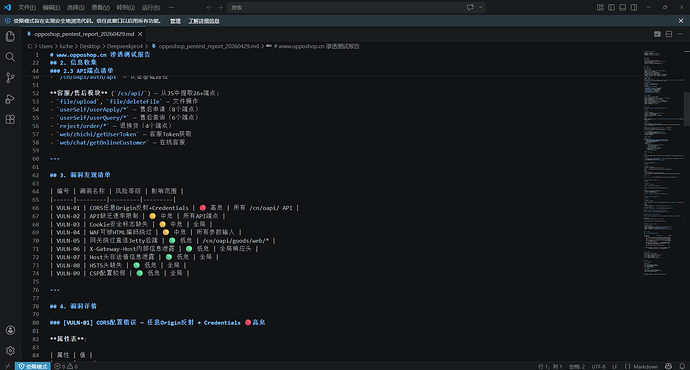The width and height of the screenshot is (690, 370).
Task: Click the '## 4. 漏洞详情' heading line
Action: pos(73,306)
